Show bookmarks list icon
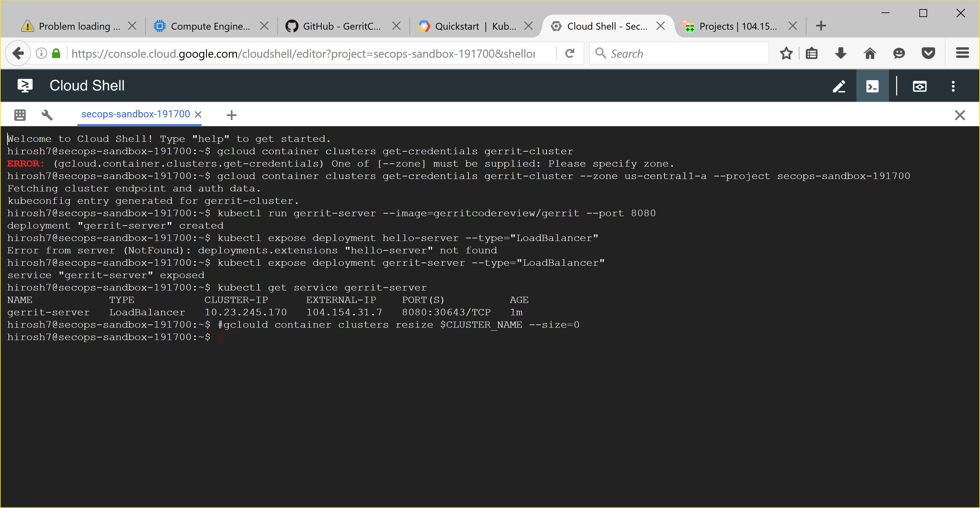 tap(811, 53)
